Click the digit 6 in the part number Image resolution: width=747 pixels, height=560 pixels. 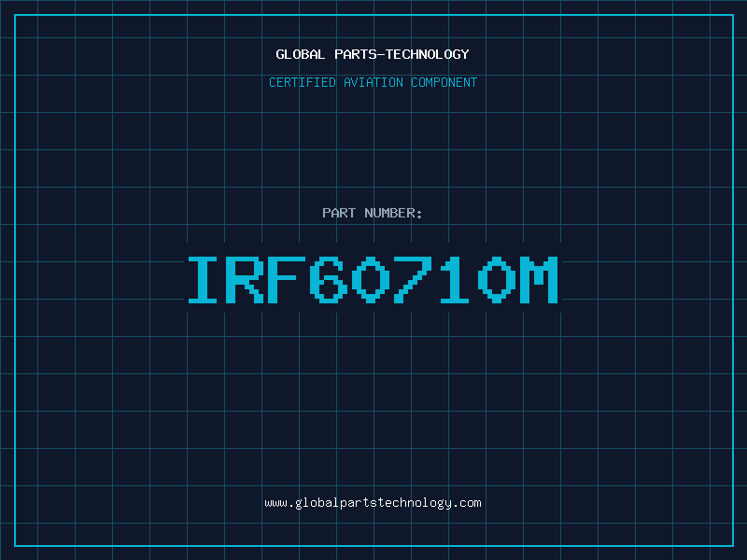pos(329,279)
